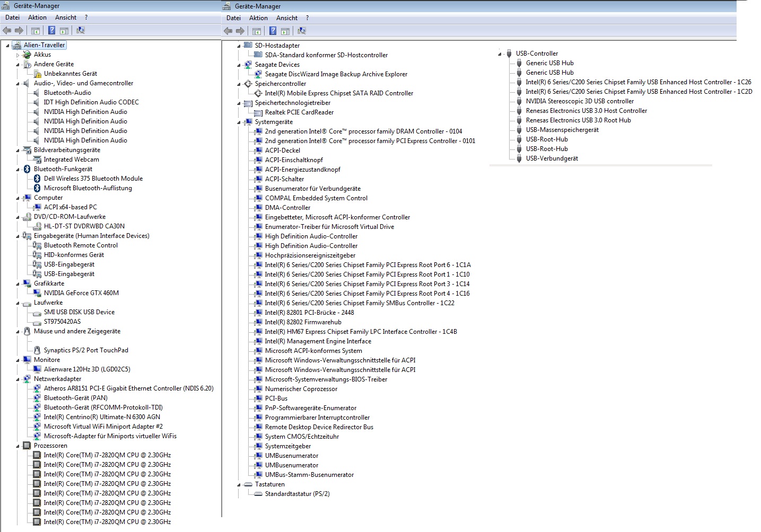This screenshot has height=532, width=761.
Task: Open Datei menu in right Geräte-Manager window
Action: (x=234, y=18)
